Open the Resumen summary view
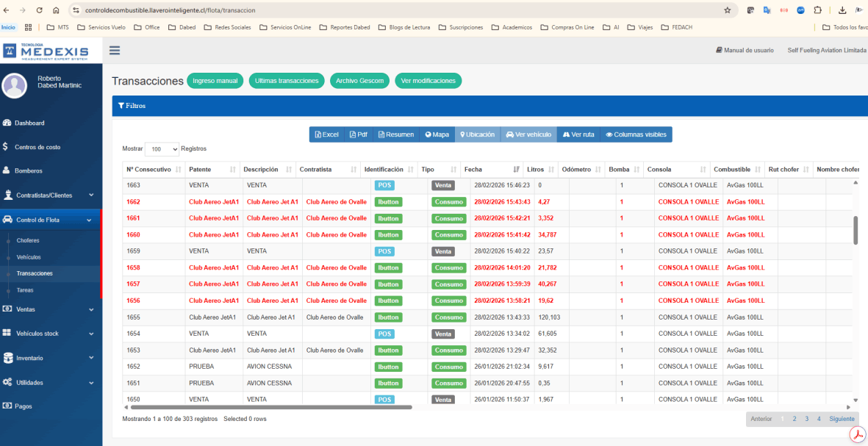The image size is (868, 446). (396, 134)
